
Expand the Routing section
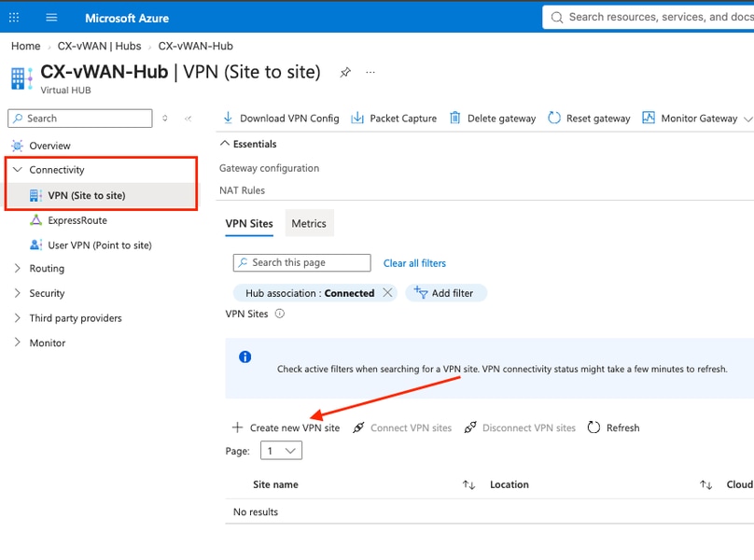click(47, 269)
